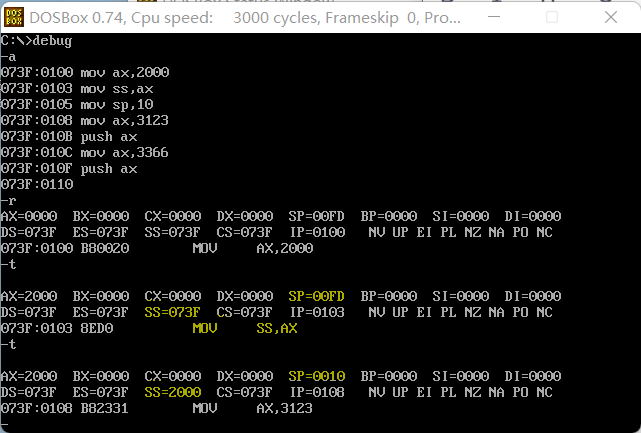The width and height of the screenshot is (641, 433).
Task: Click the IP=0108 value
Action: coord(318,392)
